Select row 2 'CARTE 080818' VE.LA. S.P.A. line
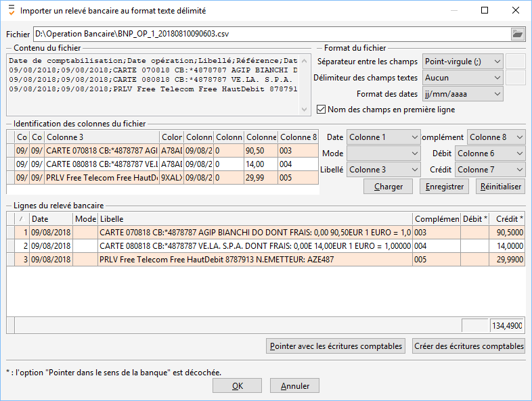Screen dimensions: 532x401 265,246
